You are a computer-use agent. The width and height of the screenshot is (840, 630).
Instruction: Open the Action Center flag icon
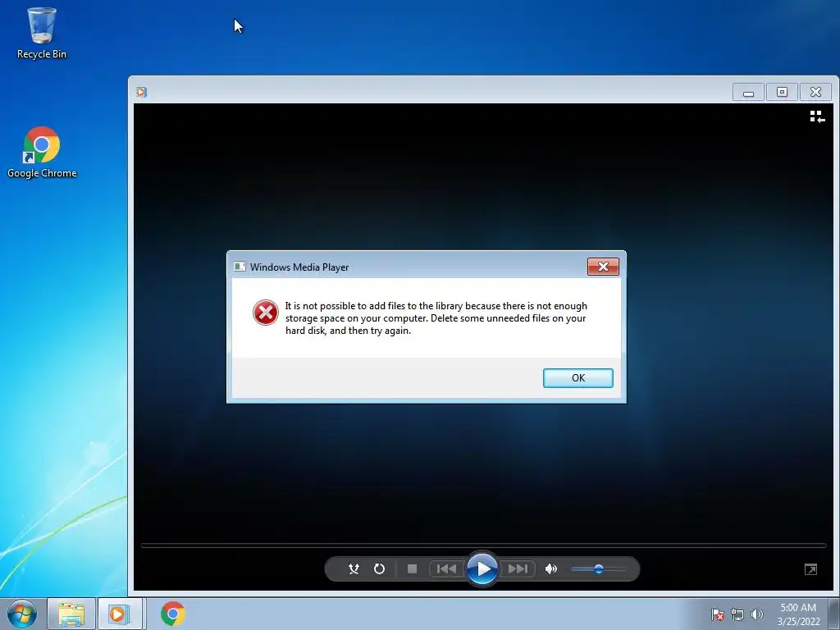pos(718,614)
